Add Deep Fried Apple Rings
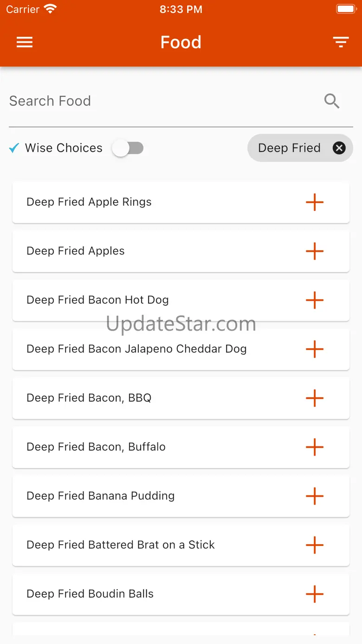Image resolution: width=362 pixels, height=644 pixels. tap(315, 202)
